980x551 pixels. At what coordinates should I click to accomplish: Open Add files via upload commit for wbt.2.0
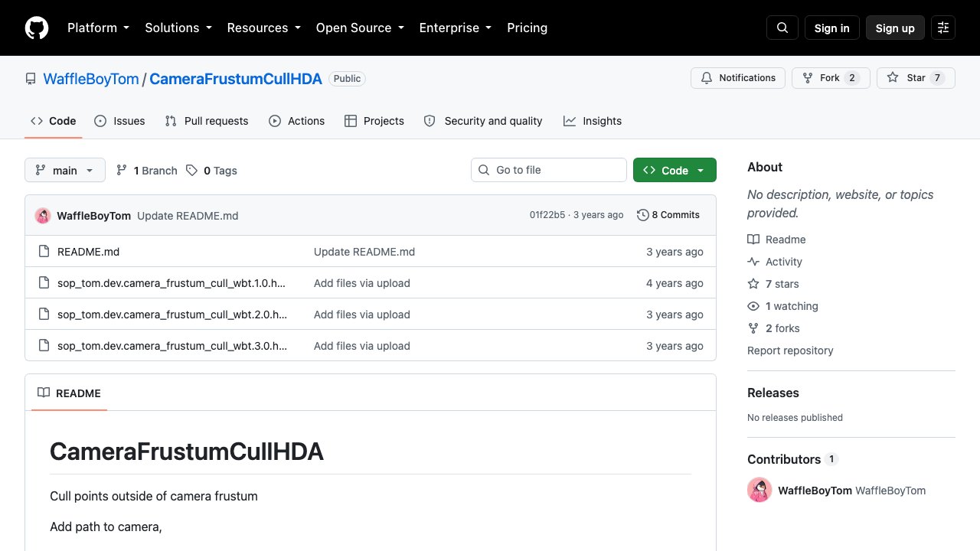tap(362, 315)
